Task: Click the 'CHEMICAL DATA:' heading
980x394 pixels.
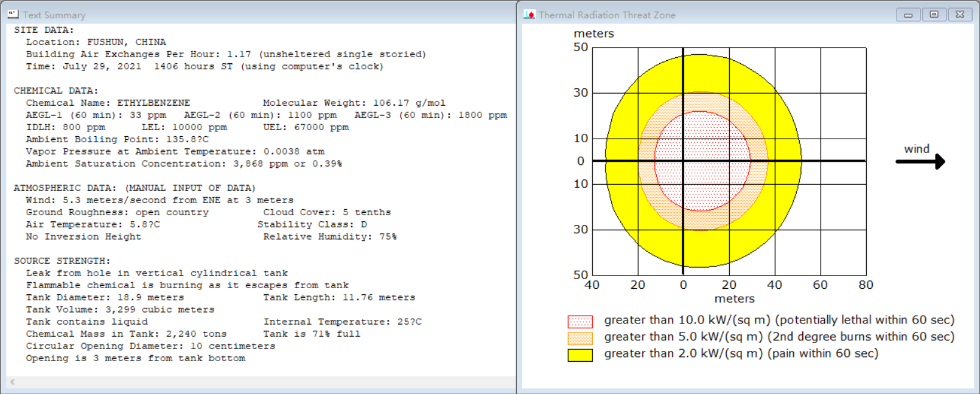Action: tap(56, 91)
